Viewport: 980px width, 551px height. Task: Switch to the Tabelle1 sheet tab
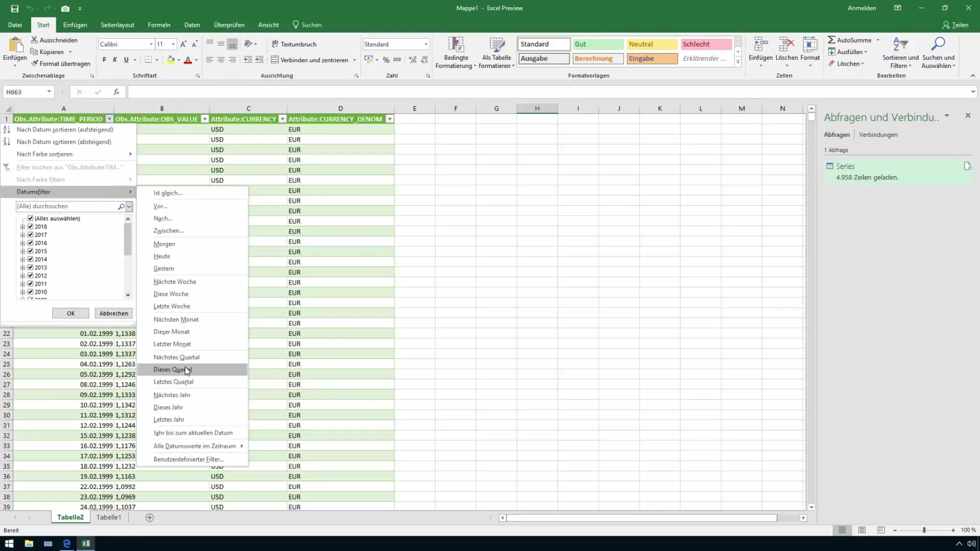pyautogui.click(x=109, y=517)
